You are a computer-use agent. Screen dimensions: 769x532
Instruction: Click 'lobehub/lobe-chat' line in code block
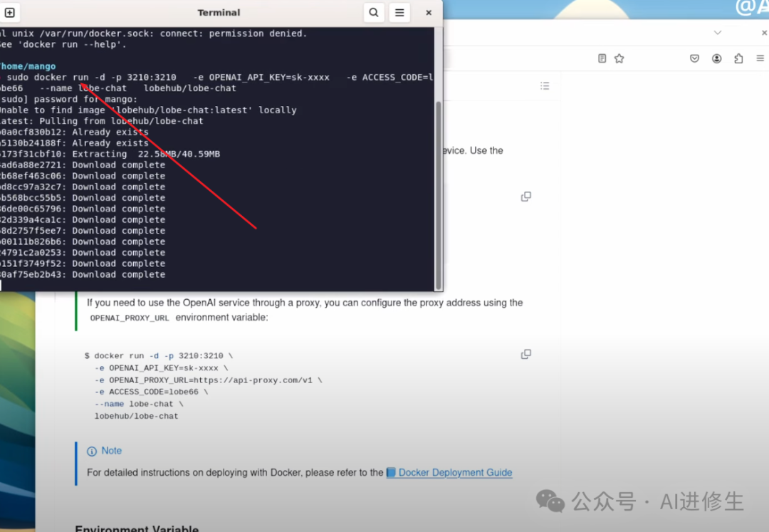(136, 417)
